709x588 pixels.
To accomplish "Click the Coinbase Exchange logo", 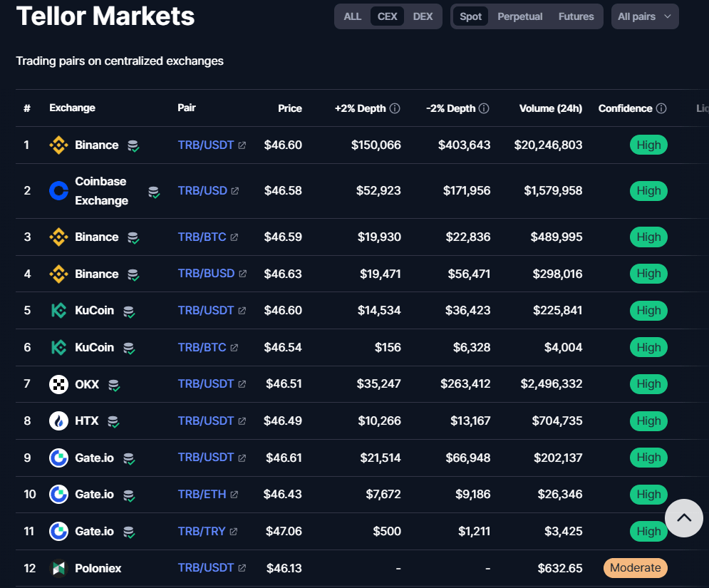I will click(58, 190).
